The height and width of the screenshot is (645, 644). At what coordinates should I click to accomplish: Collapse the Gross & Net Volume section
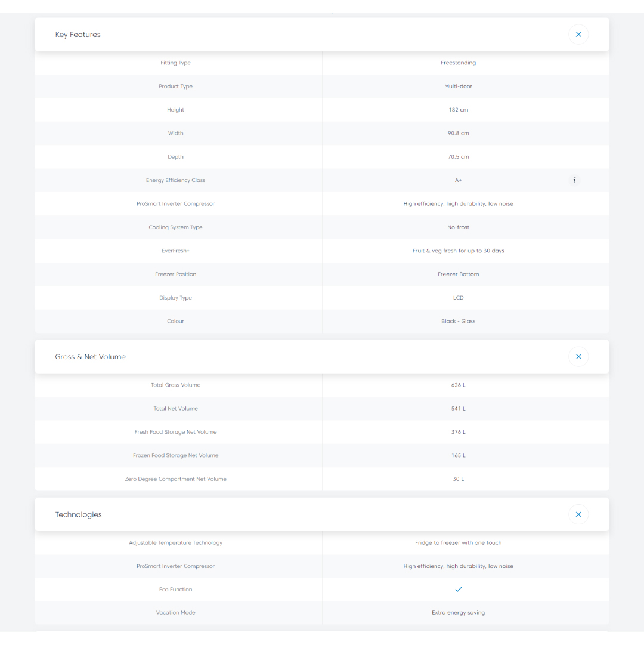[578, 357]
